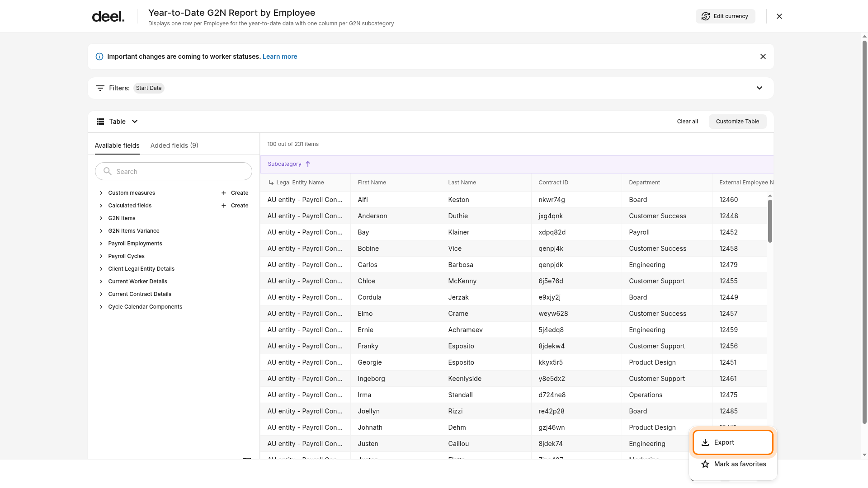868x488 pixels.
Task: Click the Mark as favorites star icon
Action: coord(705,464)
